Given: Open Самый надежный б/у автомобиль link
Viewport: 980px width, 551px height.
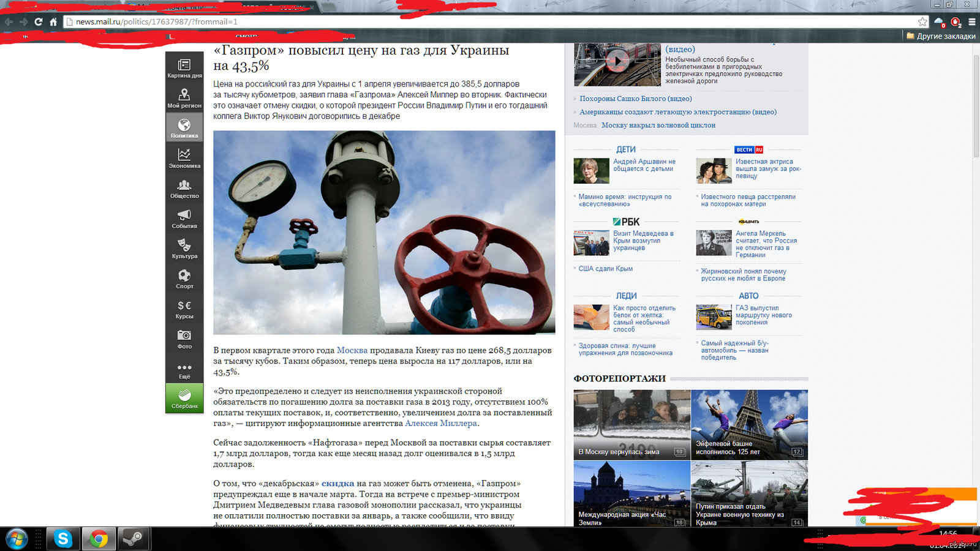Looking at the screenshot, I should pos(734,350).
